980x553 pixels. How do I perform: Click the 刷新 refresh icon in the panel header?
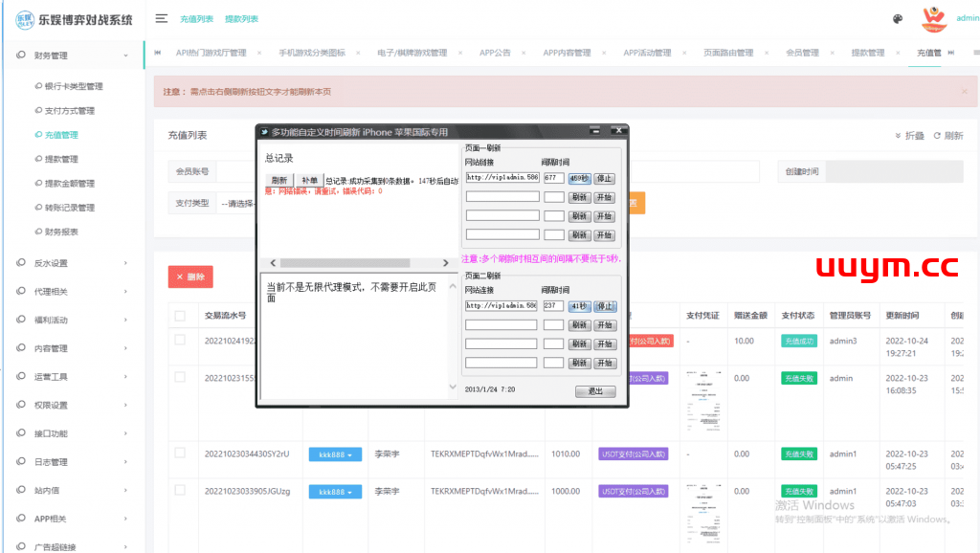tap(947, 136)
